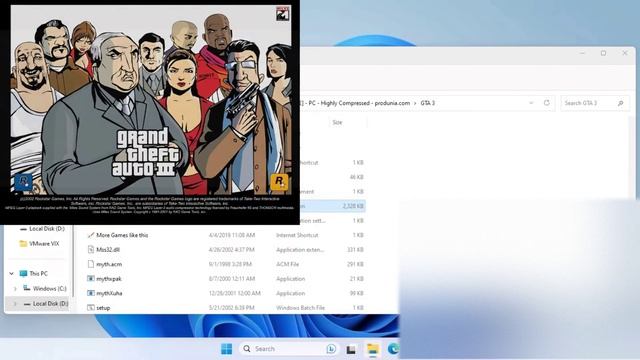Click the This PC monitor icon
The image size is (640, 360).
tap(23, 273)
